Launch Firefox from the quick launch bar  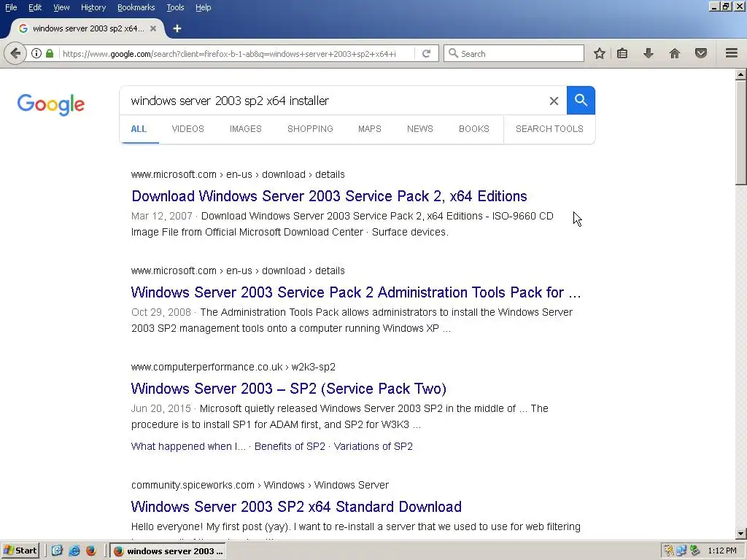(91, 551)
